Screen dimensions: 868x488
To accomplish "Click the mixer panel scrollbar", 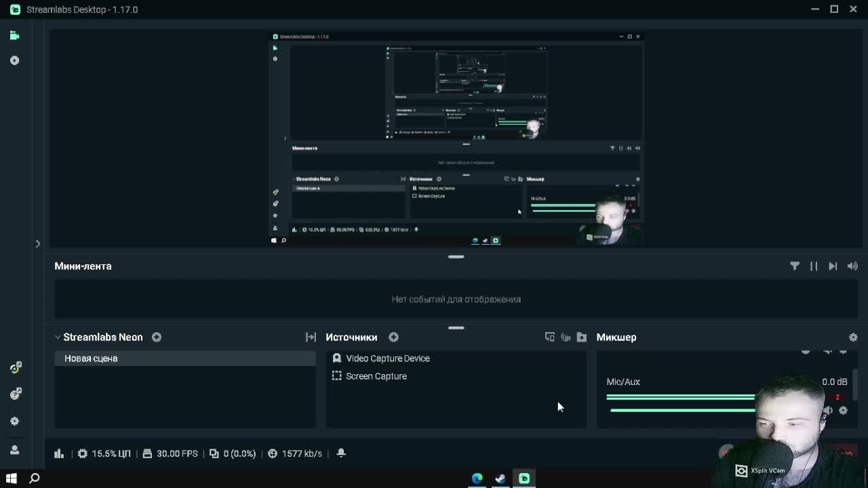I will pyautogui.click(x=855, y=384).
